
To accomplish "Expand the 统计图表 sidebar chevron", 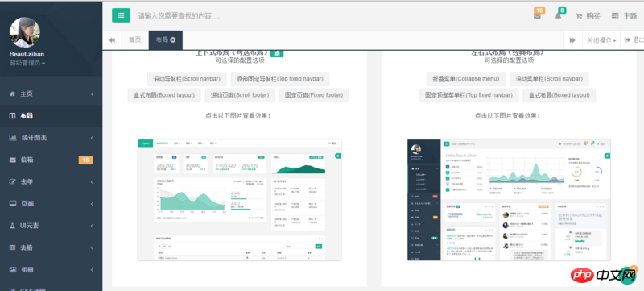I will [x=92, y=138].
